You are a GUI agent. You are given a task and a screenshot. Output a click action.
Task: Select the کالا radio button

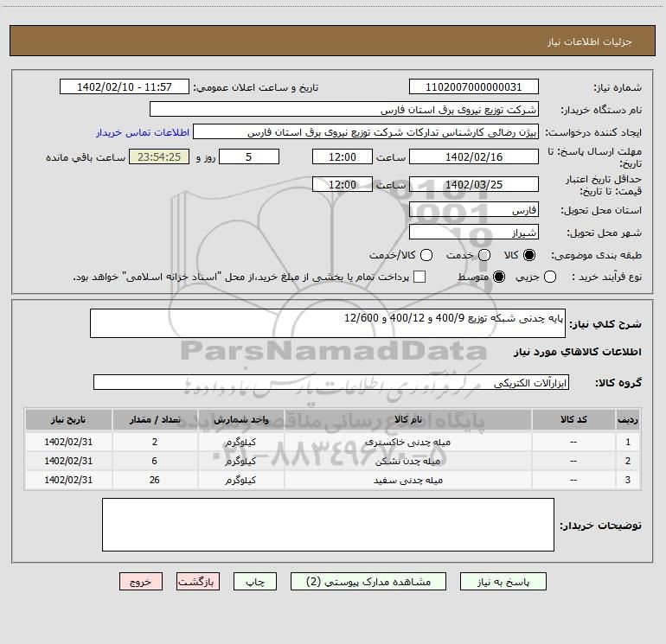point(529,255)
